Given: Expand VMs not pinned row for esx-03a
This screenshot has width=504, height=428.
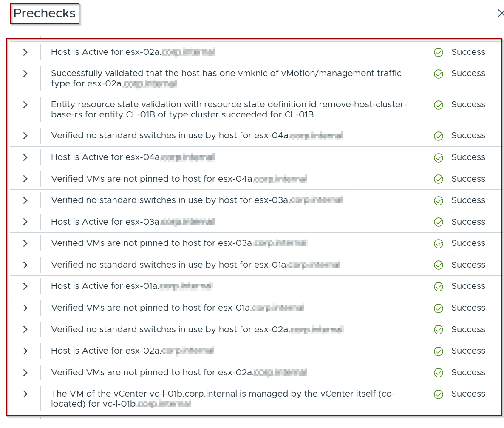Looking at the screenshot, I should 25,243.
